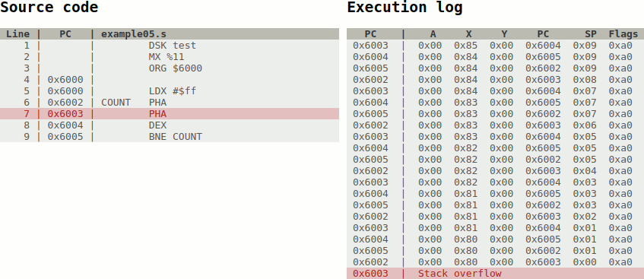Select the "example05.s" file name header
This screenshot has height=279, width=644.
(x=134, y=34)
